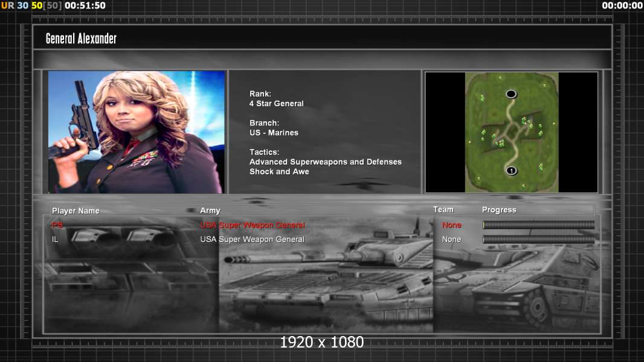Click IL's USA Super Weapon General army
Screen dimensions: 644x362
[252, 240]
